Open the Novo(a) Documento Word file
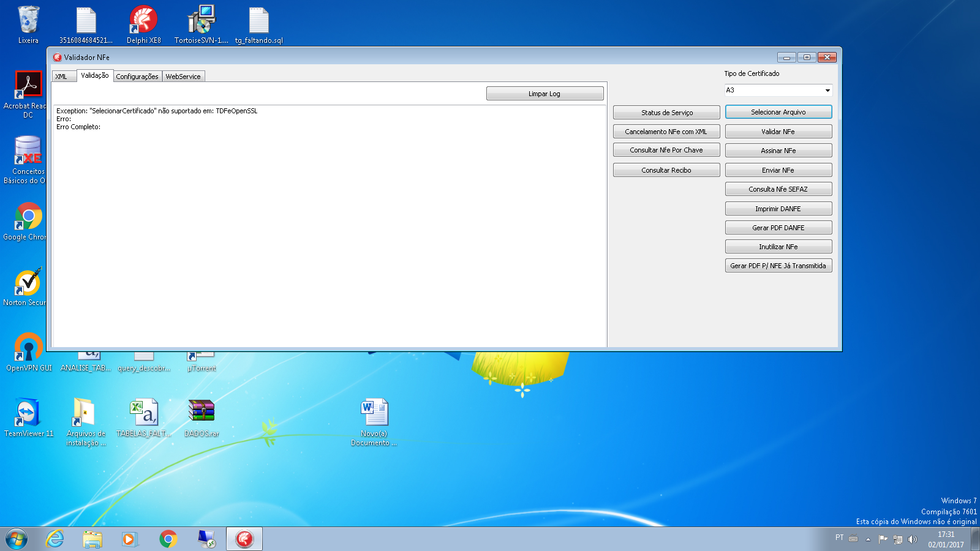Viewport: 980px width, 551px height. [x=374, y=422]
